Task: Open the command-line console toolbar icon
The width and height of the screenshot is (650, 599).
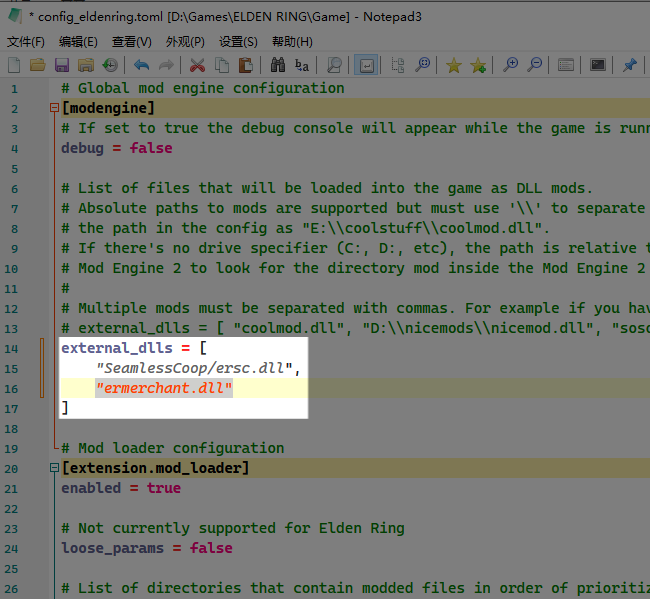Action: [x=598, y=65]
